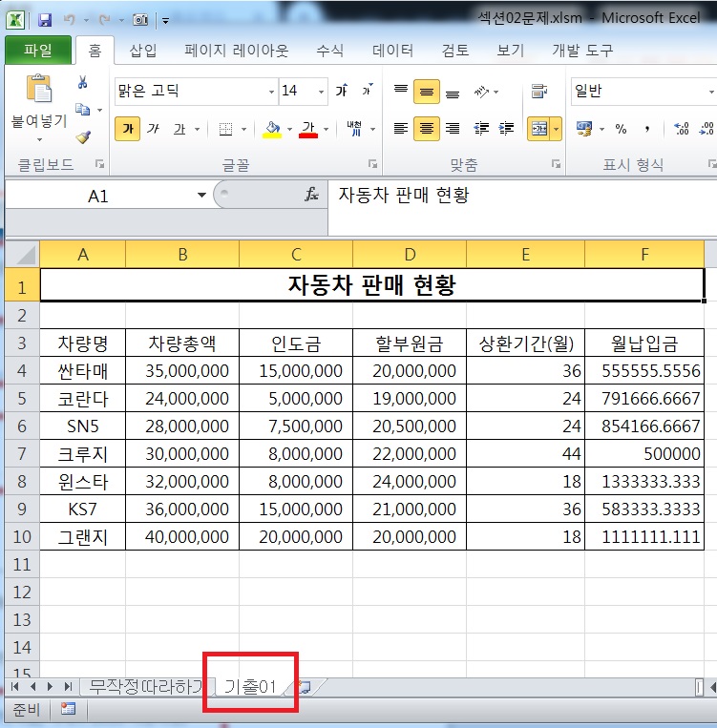This screenshot has width=717, height=728.
Task: Open the 수식 ribbon tab
Action: tap(330, 51)
